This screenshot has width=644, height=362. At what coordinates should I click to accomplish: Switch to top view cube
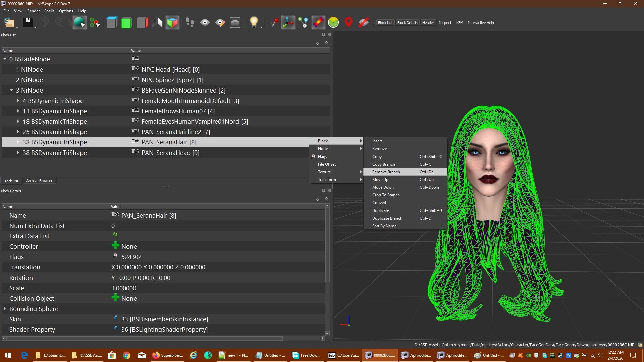click(112, 23)
